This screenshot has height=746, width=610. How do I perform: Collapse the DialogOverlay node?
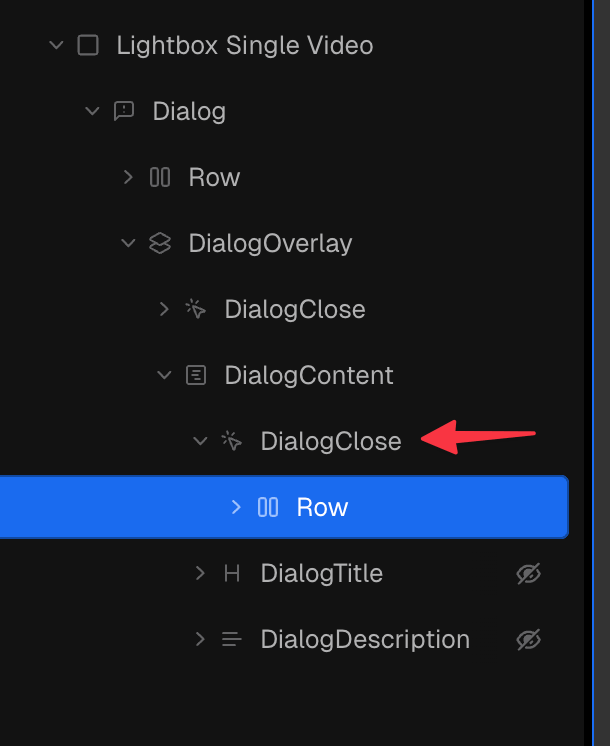[x=128, y=243]
